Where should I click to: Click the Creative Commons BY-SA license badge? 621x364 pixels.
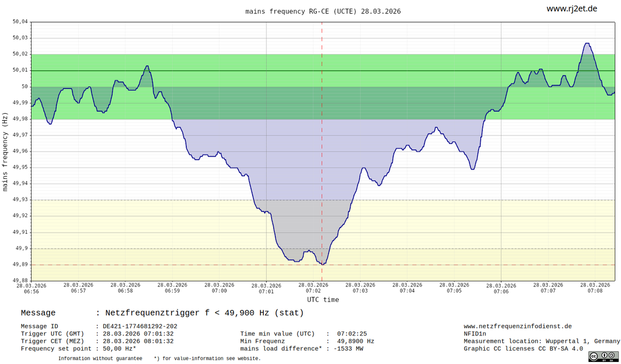pyautogui.click(x=603, y=356)
